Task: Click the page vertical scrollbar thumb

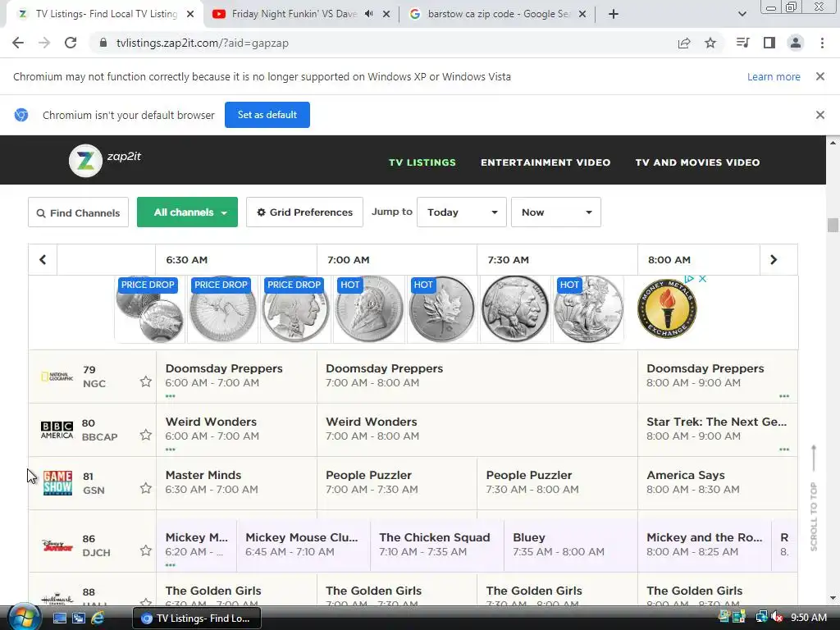Action: (x=833, y=225)
